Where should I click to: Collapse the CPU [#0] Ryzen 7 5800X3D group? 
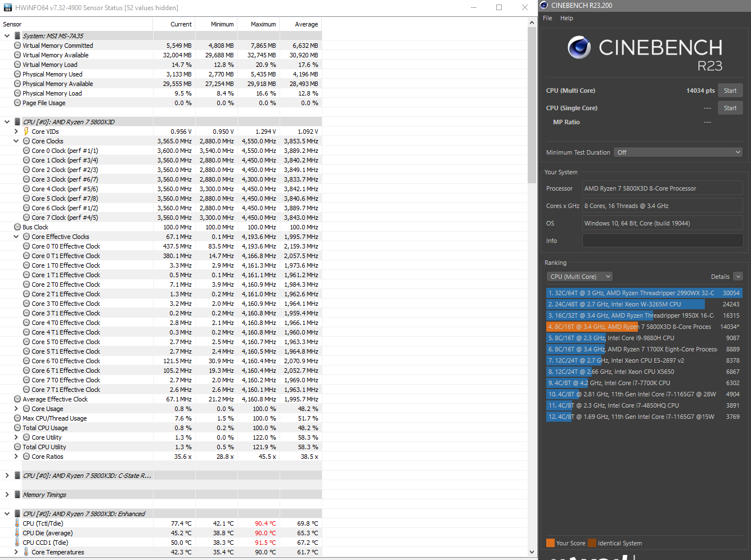click(x=7, y=122)
